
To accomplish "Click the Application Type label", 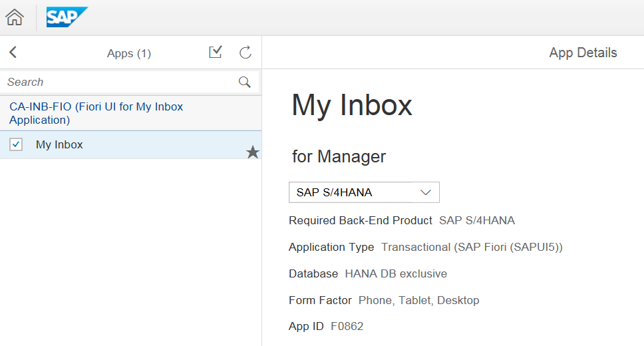I will pyautogui.click(x=331, y=247).
